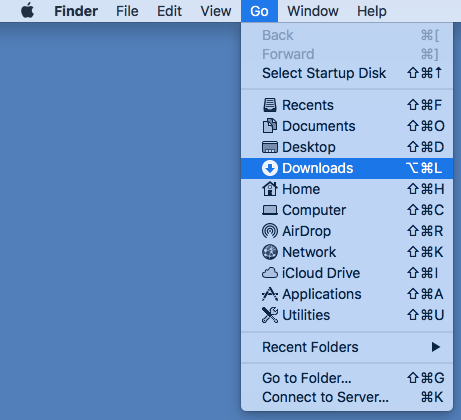Click the Home house icon
The image size is (461, 420).
[x=270, y=189]
